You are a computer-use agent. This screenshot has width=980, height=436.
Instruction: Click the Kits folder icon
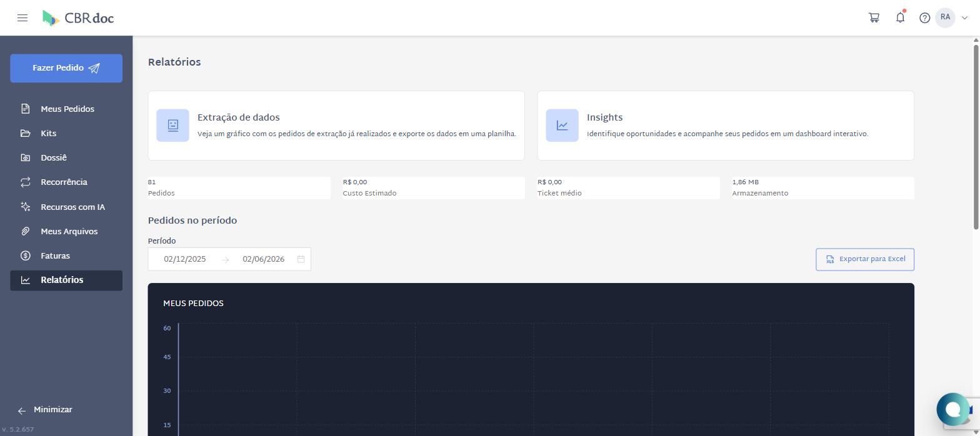coord(25,133)
